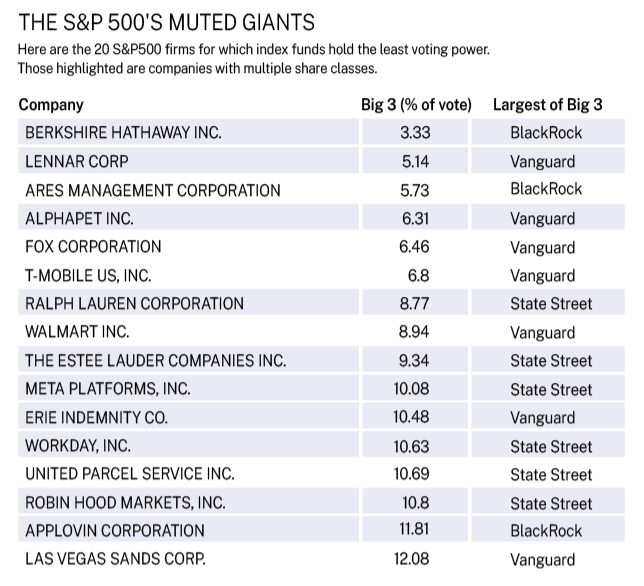Click the Walmart Inc. company name
This screenshot has height=586, width=644.
(77, 332)
